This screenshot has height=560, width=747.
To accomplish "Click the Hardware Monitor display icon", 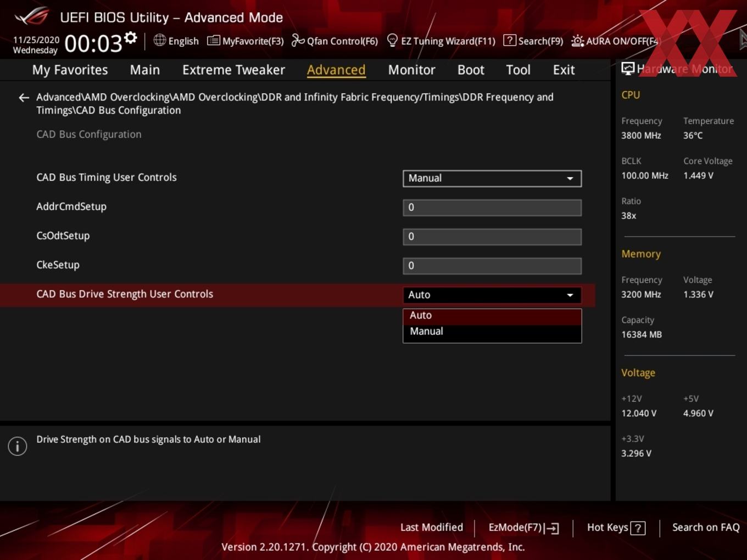I will [x=628, y=69].
